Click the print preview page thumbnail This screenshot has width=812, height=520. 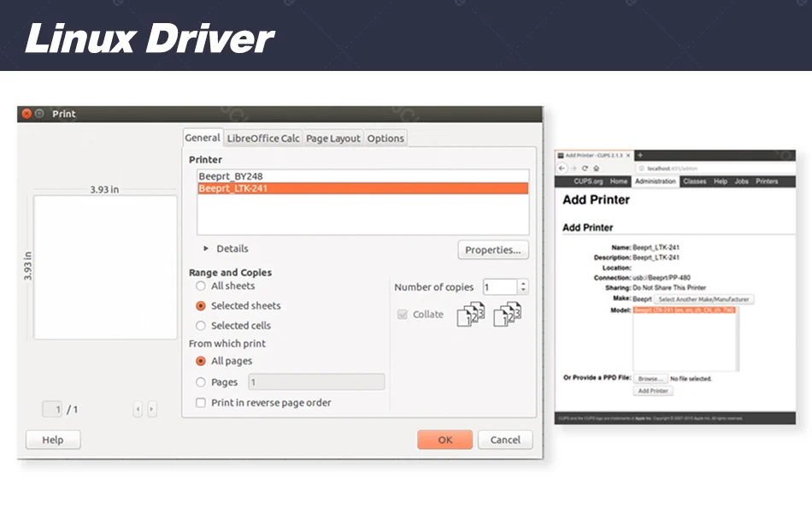pos(105,267)
